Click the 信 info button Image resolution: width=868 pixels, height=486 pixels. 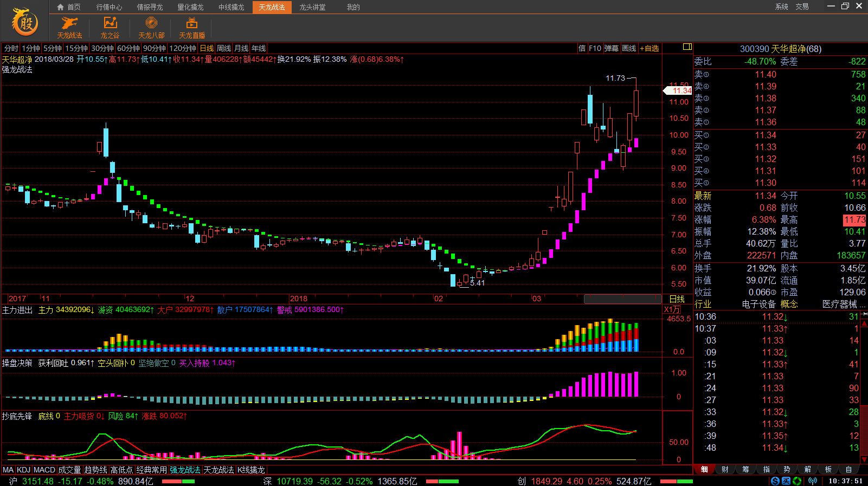(x=582, y=48)
